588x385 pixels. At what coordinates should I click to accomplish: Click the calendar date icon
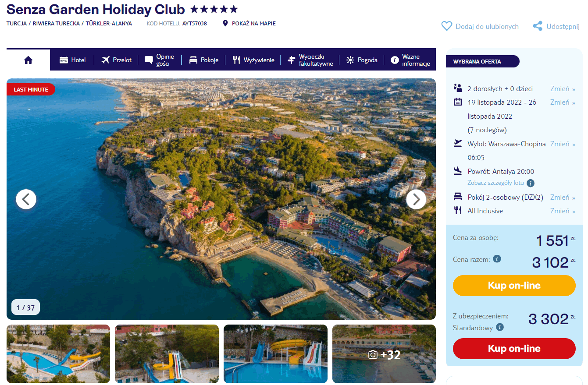click(458, 102)
